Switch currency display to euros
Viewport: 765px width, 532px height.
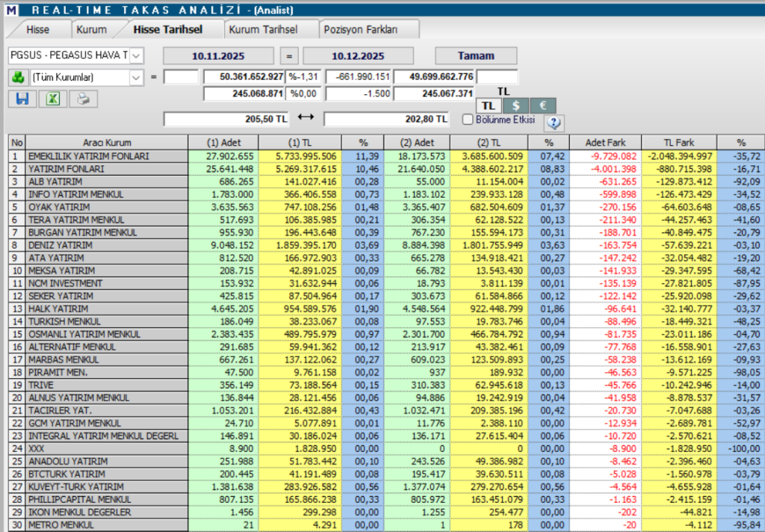pos(542,105)
